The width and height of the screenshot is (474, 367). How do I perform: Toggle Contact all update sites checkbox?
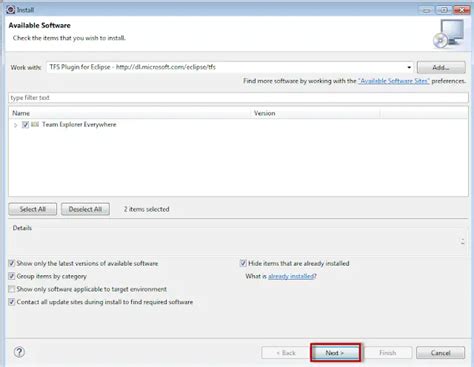12,302
